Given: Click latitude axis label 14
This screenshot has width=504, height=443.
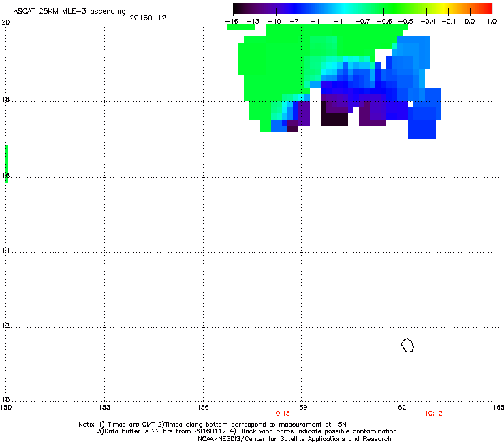Looking at the screenshot, I should [x=5, y=250].
